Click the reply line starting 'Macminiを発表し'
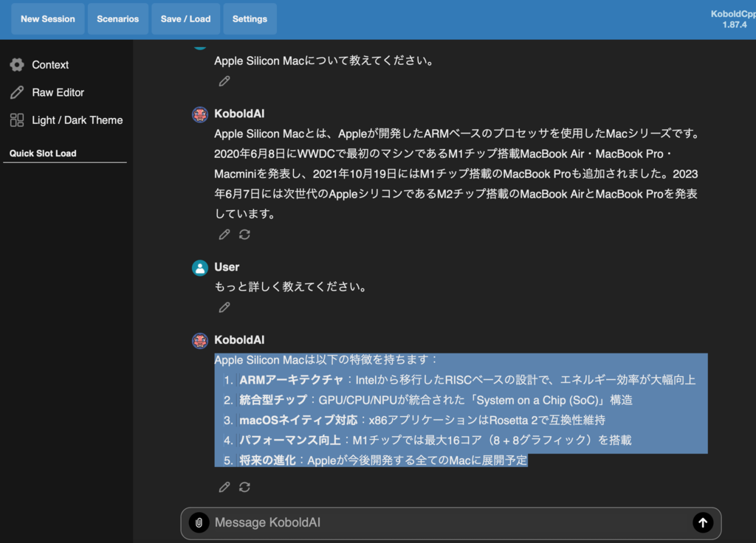The width and height of the screenshot is (756, 543). pos(456,174)
